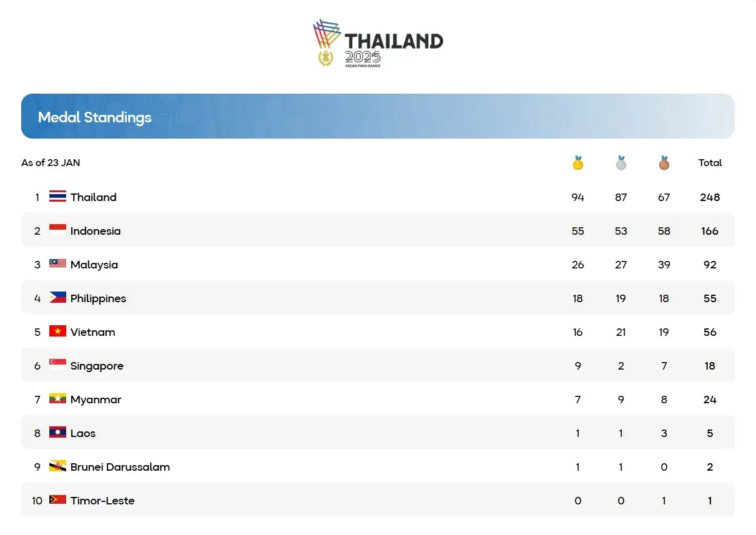Click the Thailand 2025 ASEAN Para Games logo
The width and height of the screenshot is (756, 535).
pyautogui.click(x=378, y=43)
